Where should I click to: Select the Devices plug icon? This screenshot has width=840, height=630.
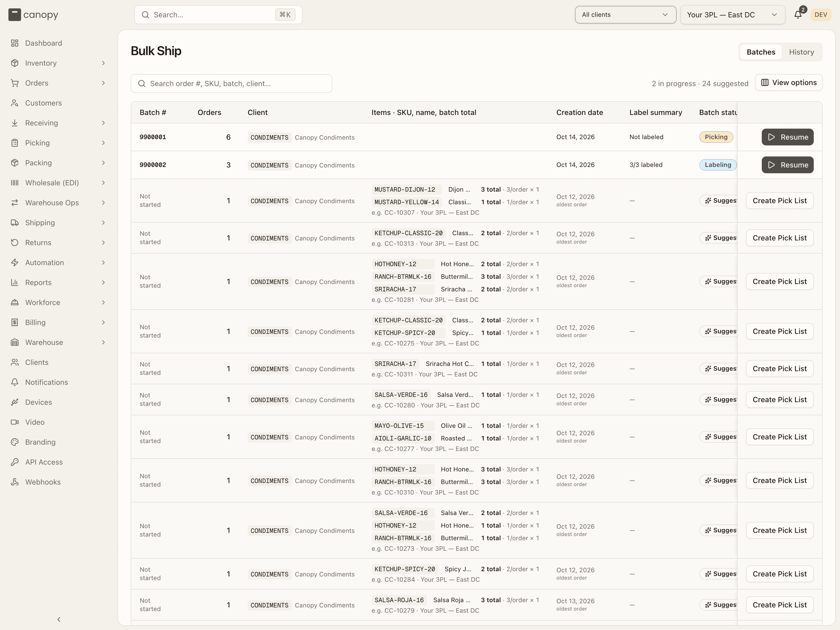tap(15, 402)
